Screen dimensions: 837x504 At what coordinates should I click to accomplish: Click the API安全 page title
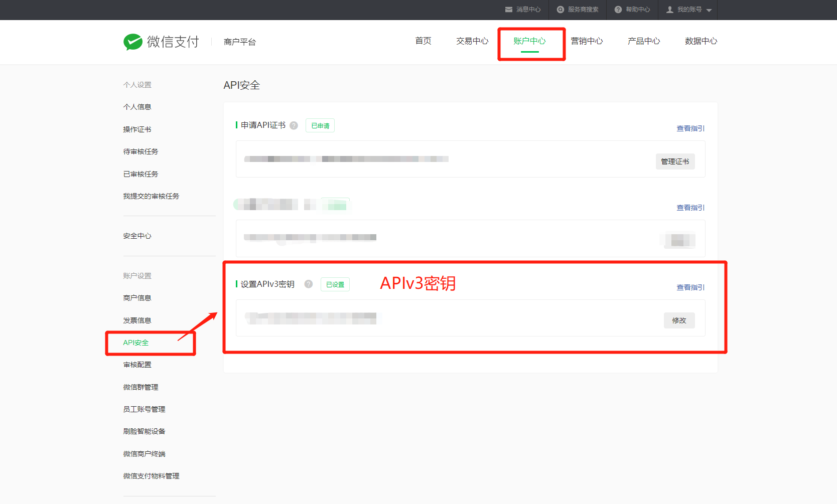point(242,85)
